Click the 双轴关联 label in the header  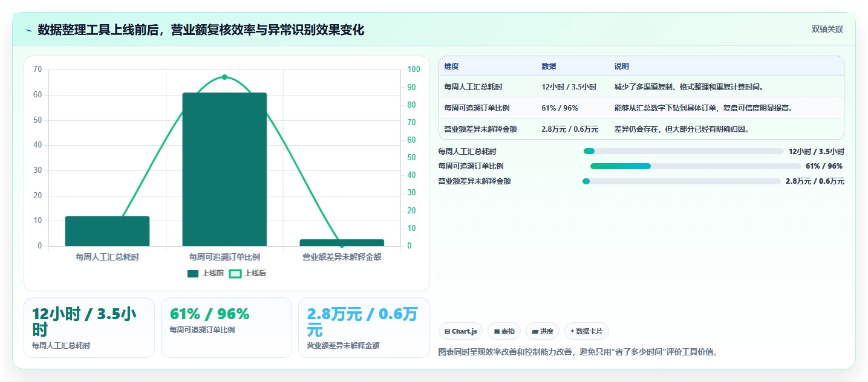click(827, 30)
